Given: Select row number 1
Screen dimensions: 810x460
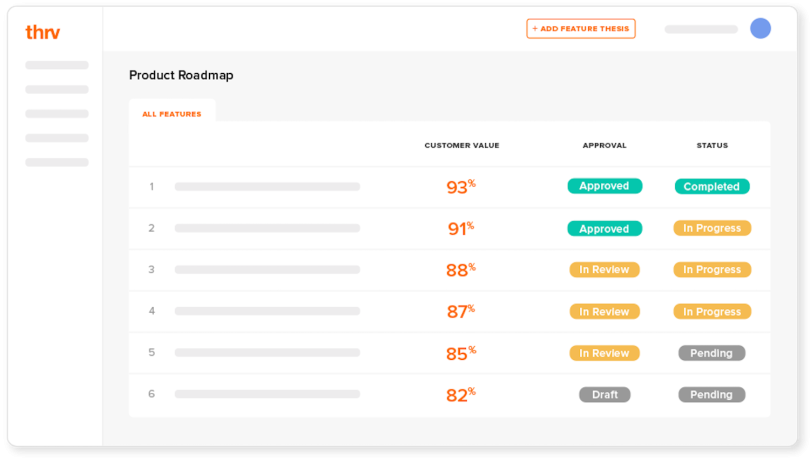Looking at the screenshot, I should [x=152, y=187].
